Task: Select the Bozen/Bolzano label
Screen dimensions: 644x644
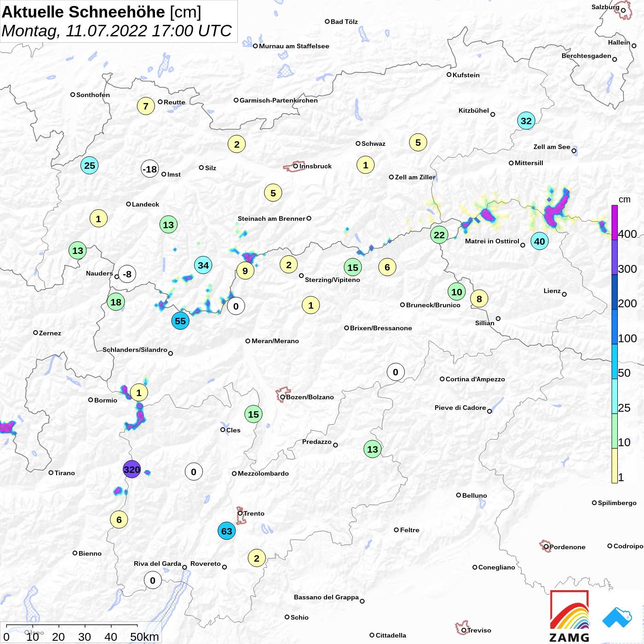Action: [310, 397]
